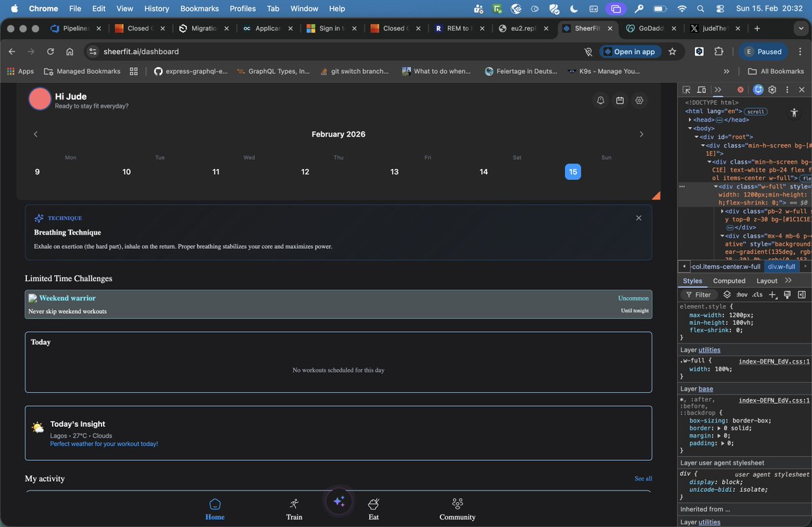812x527 pixels.
Task: Open the Layer base link
Action: tap(706, 389)
